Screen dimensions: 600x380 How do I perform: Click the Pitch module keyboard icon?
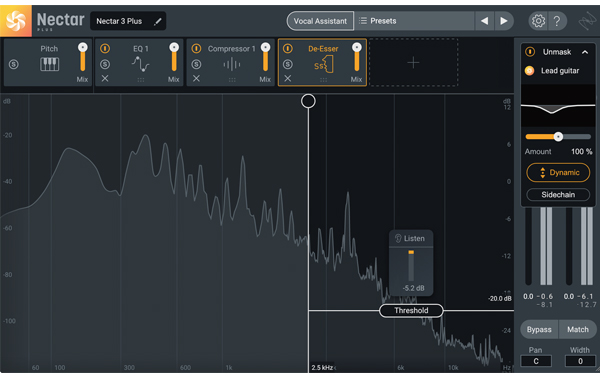[x=50, y=64]
